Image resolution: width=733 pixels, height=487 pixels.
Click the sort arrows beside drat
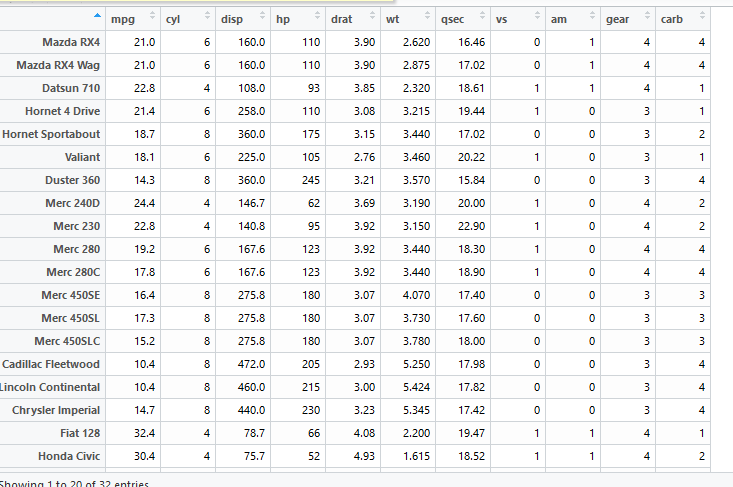[371, 17]
